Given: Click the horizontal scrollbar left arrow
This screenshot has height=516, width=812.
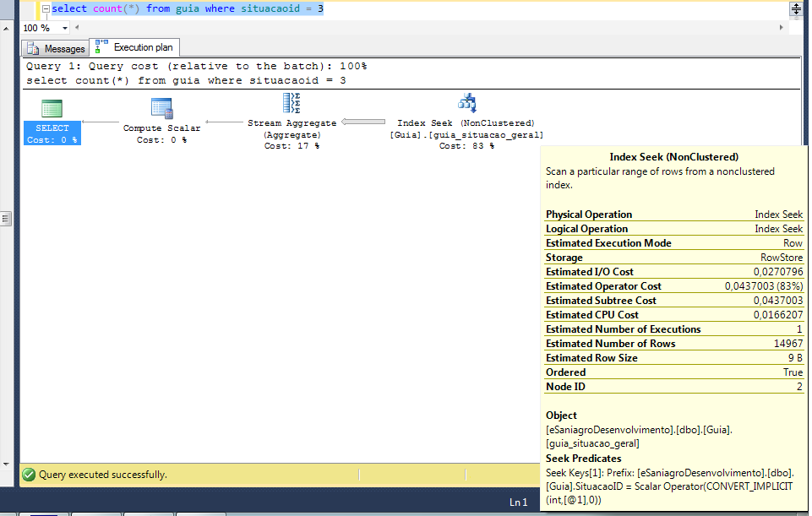Looking at the screenshot, I should click(77, 27).
